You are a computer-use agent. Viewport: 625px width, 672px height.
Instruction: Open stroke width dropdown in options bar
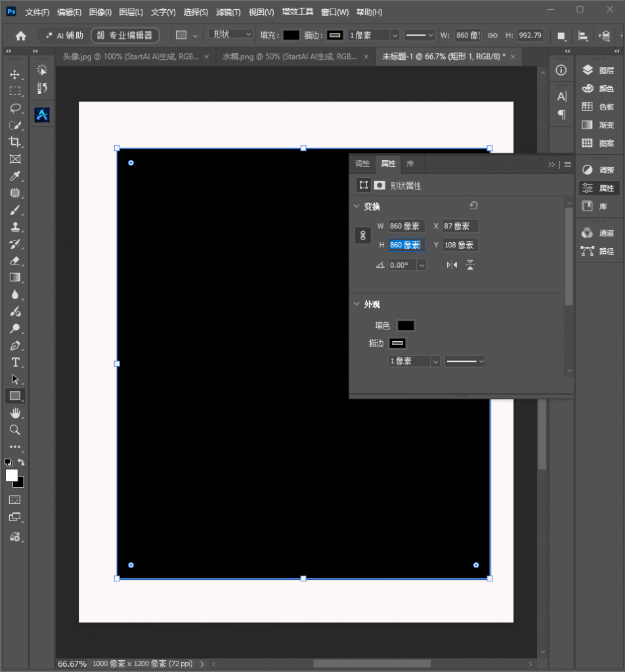click(x=395, y=35)
